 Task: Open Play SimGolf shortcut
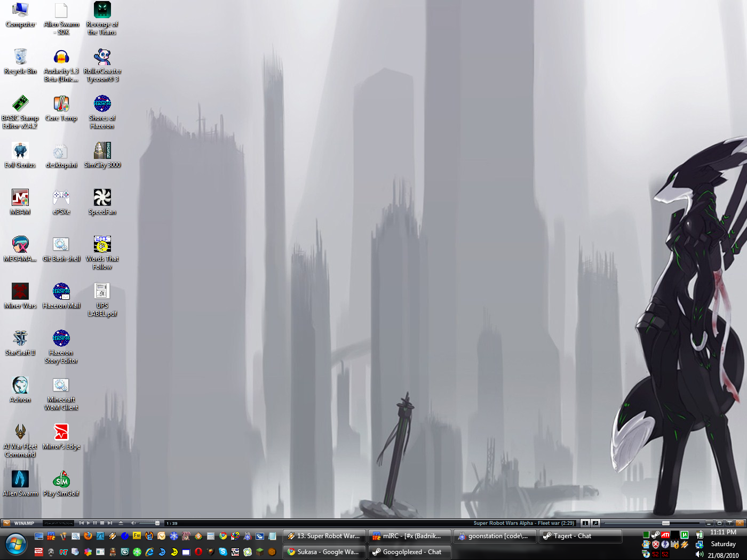coord(61,484)
